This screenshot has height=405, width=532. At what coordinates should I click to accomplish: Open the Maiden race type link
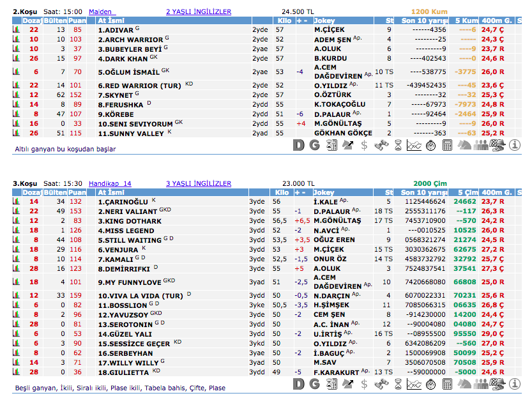coord(102,11)
